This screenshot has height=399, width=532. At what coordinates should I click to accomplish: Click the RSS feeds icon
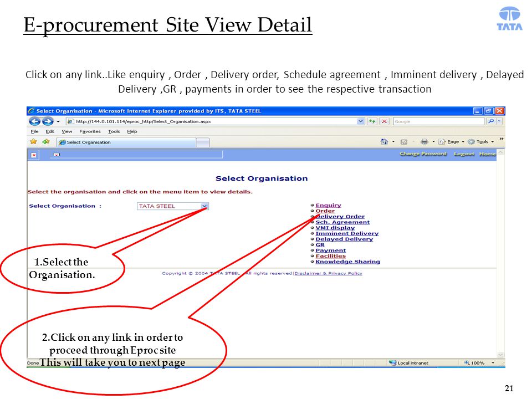tap(404, 142)
